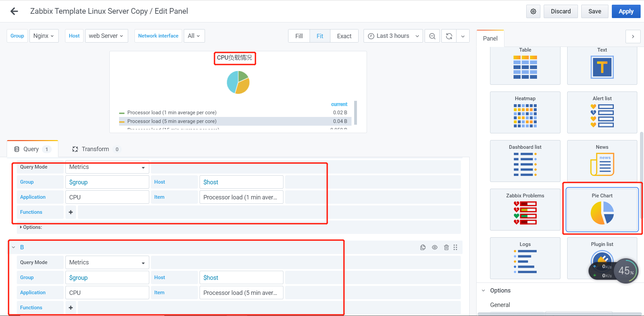Image resolution: width=644 pixels, height=316 pixels.
Task: Collapse the panel options sidebar
Action: click(x=633, y=37)
